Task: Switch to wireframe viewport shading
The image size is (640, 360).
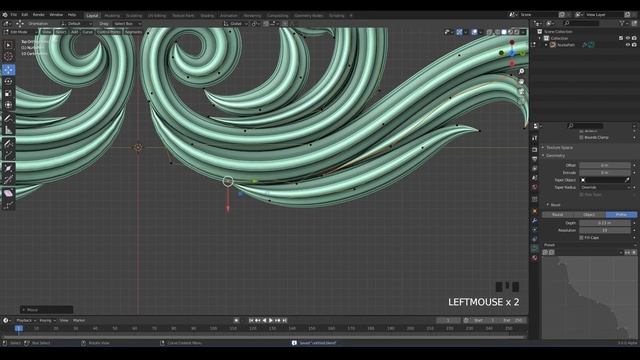Action: [x=498, y=32]
